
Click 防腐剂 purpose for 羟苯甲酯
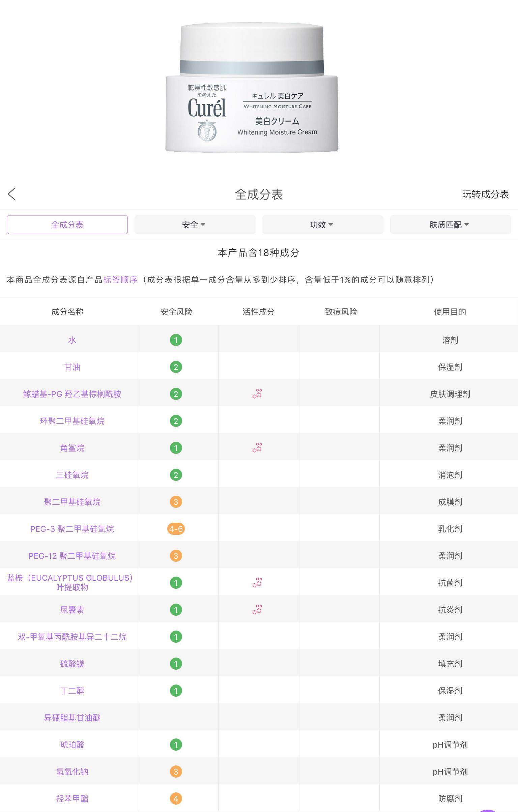[450, 799]
